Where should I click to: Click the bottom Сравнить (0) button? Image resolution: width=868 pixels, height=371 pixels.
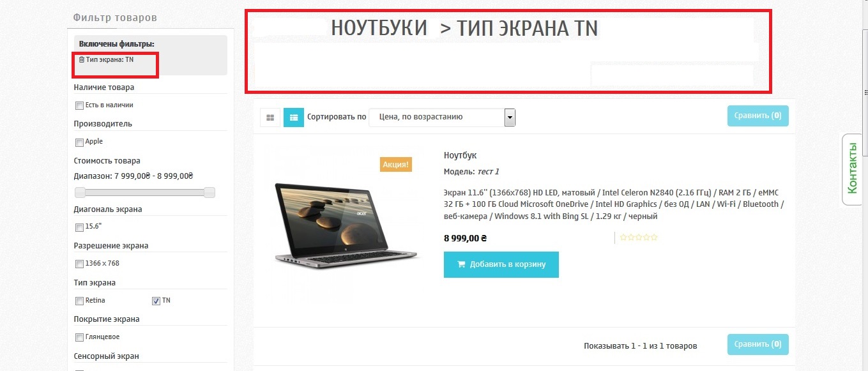coord(758,344)
